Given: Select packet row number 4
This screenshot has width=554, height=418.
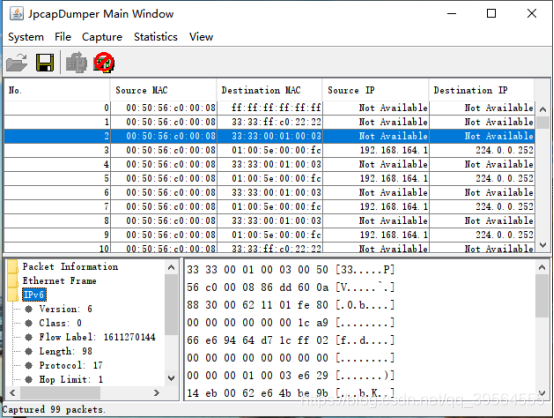Looking at the screenshot, I should click(x=269, y=164).
